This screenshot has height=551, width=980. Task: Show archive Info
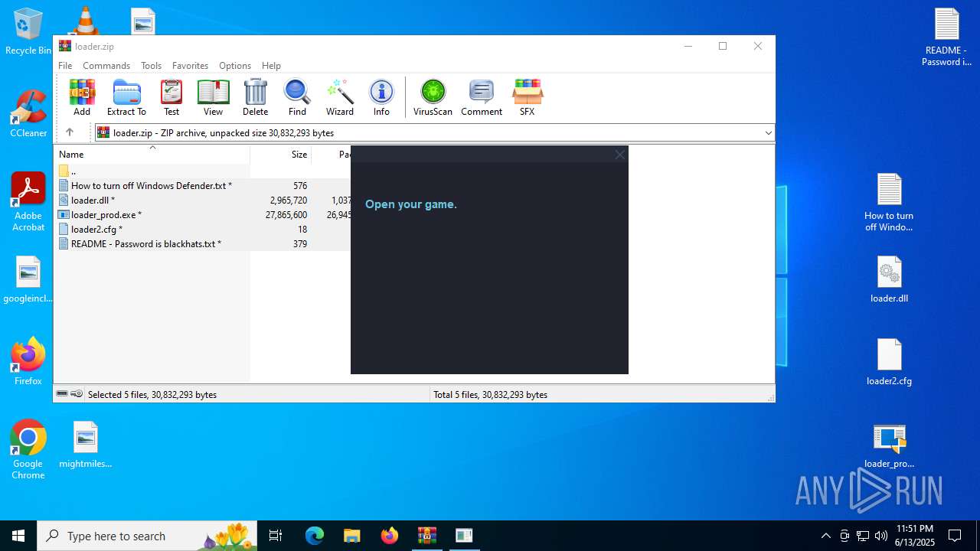(381, 97)
